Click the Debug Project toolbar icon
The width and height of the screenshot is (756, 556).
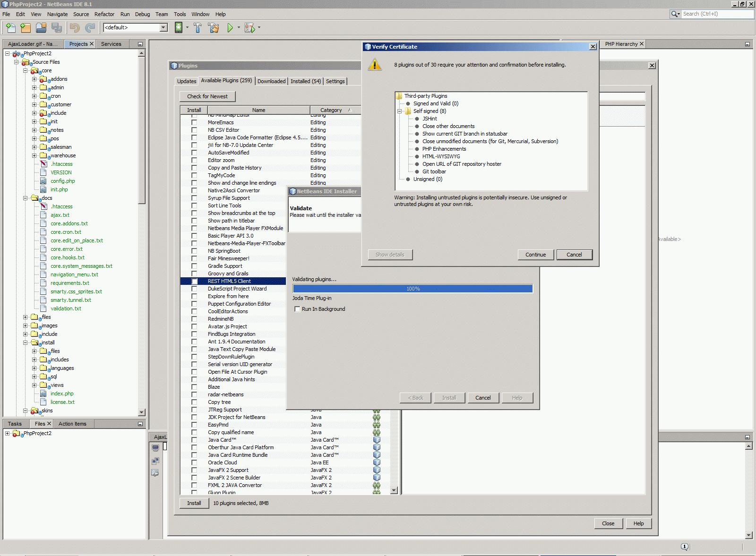pyautogui.click(x=249, y=28)
